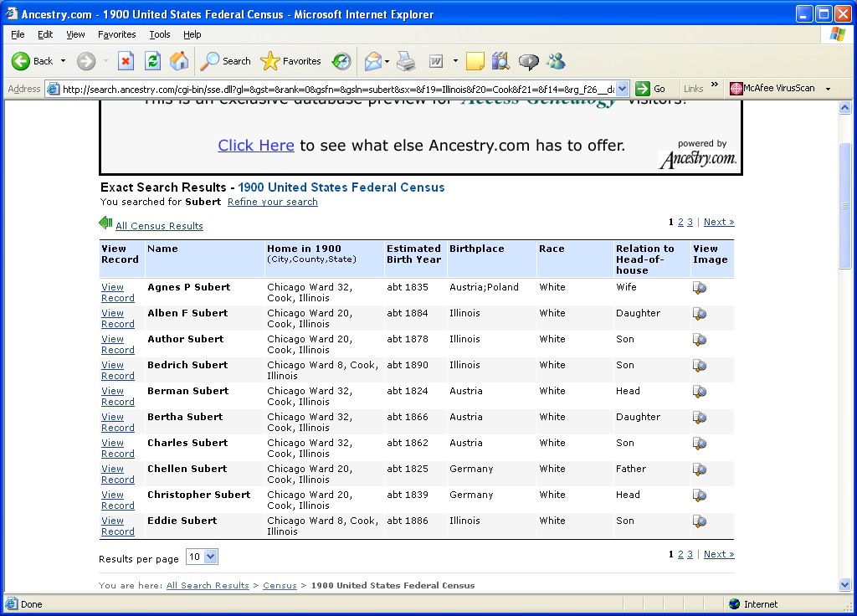Expand the Links toolbar chevron

coord(715,85)
